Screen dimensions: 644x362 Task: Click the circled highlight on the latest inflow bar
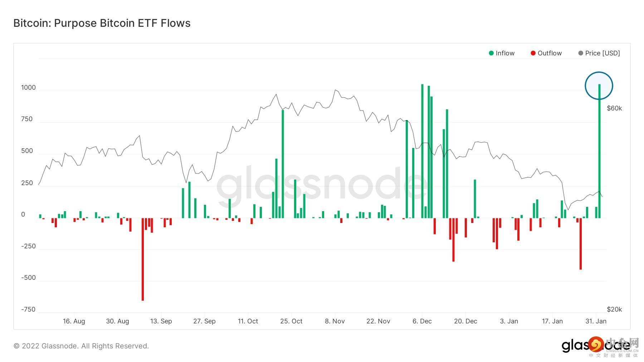point(599,86)
